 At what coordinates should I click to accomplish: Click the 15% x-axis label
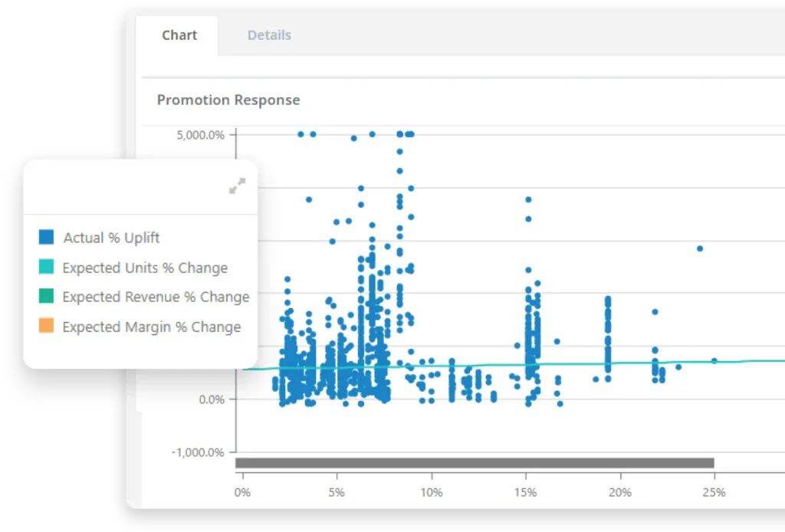point(526,492)
